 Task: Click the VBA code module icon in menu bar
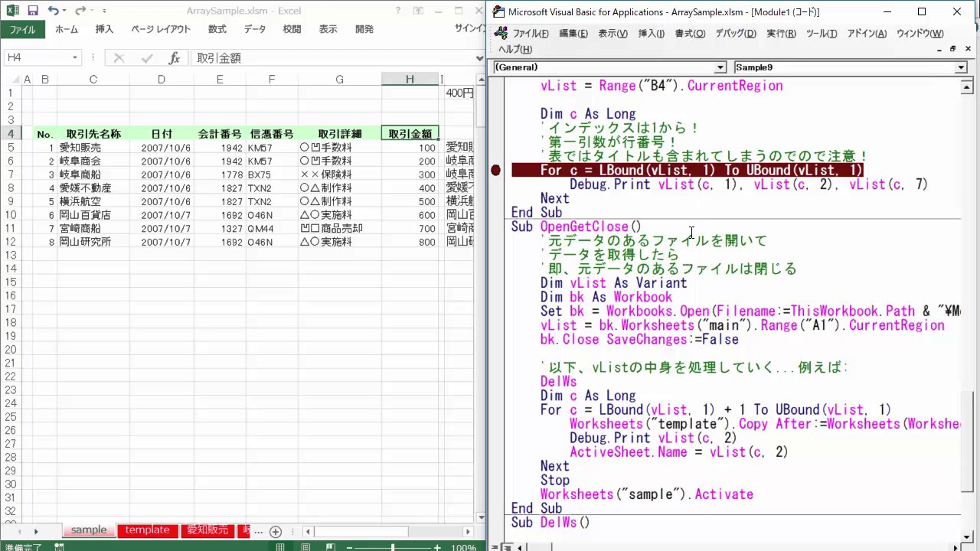[x=501, y=34]
